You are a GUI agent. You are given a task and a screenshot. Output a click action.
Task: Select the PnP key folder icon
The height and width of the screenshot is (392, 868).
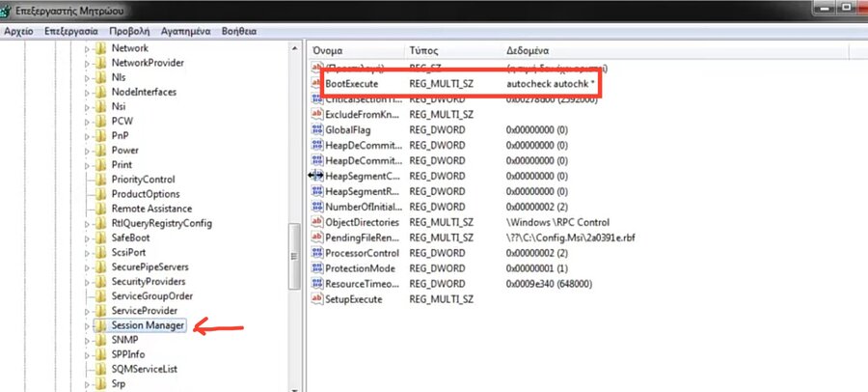(x=100, y=136)
